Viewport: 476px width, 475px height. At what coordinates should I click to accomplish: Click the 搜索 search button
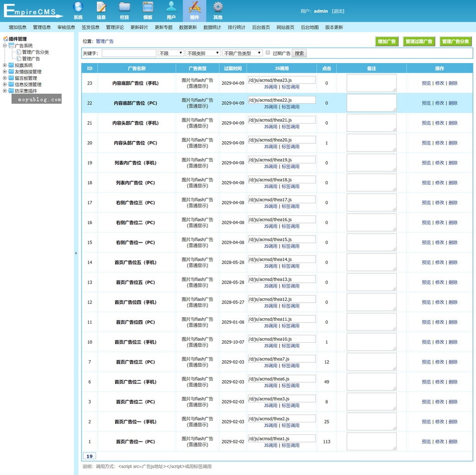pyautogui.click(x=299, y=54)
